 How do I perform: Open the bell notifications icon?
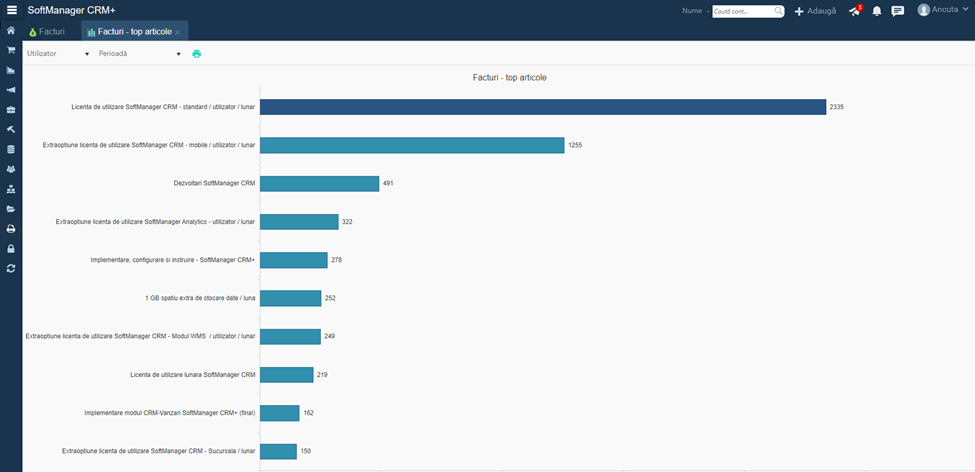pos(877,11)
